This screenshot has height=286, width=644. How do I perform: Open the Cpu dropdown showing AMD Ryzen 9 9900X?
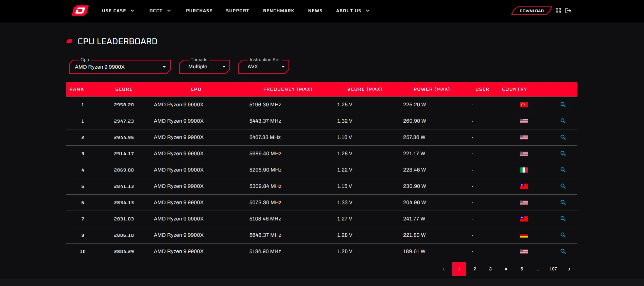120,67
